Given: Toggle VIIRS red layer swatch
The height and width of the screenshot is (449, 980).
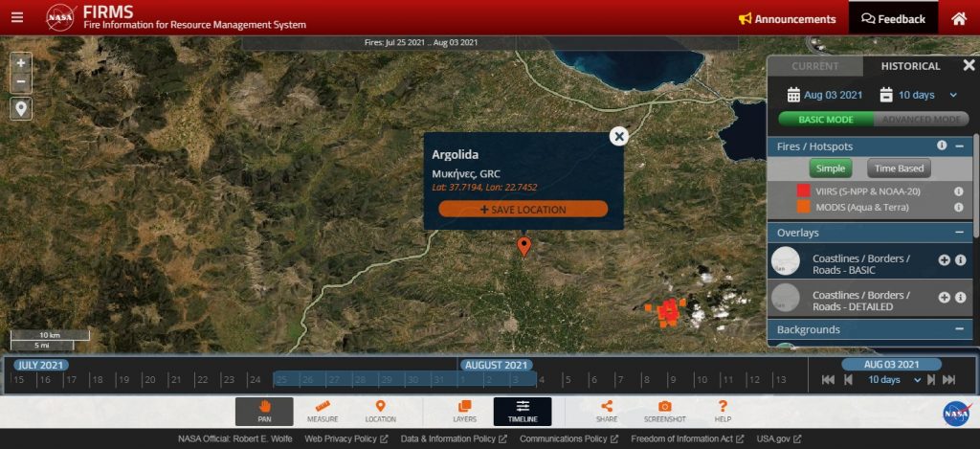Looking at the screenshot, I should point(803,191).
